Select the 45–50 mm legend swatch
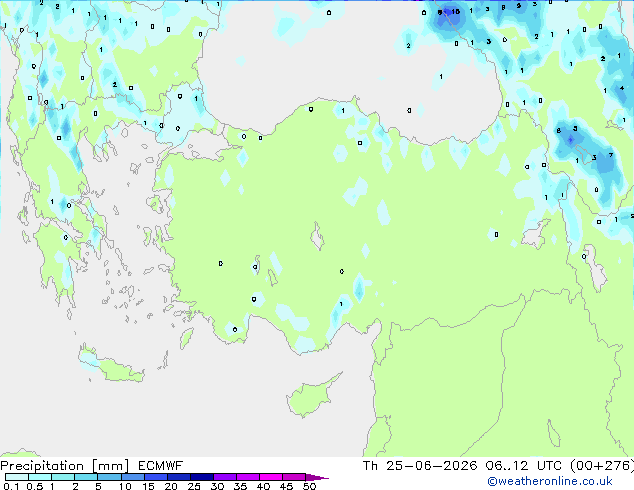Image resolution: width=634 pixels, height=490 pixels. click(294, 477)
